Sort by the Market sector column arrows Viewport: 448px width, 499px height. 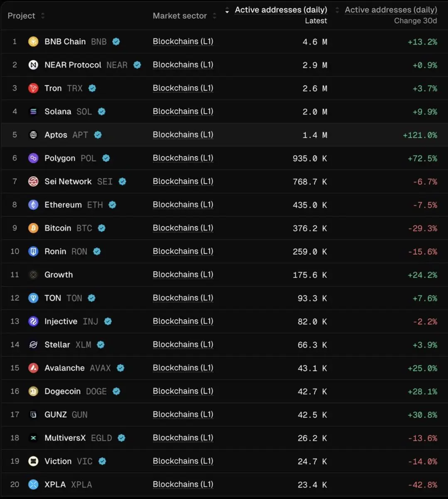pos(214,16)
